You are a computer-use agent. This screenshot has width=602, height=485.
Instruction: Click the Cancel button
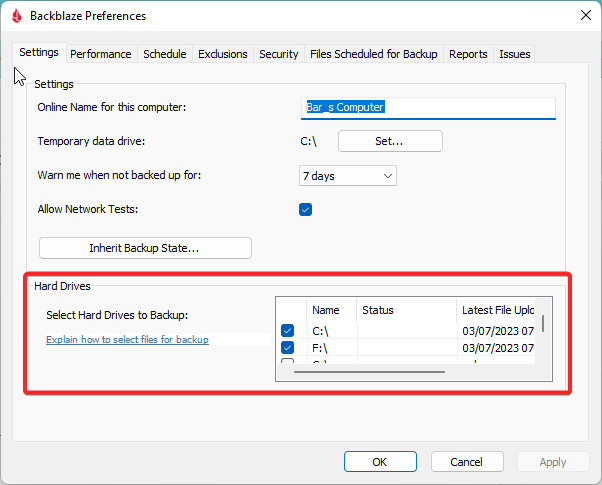pyautogui.click(x=467, y=462)
